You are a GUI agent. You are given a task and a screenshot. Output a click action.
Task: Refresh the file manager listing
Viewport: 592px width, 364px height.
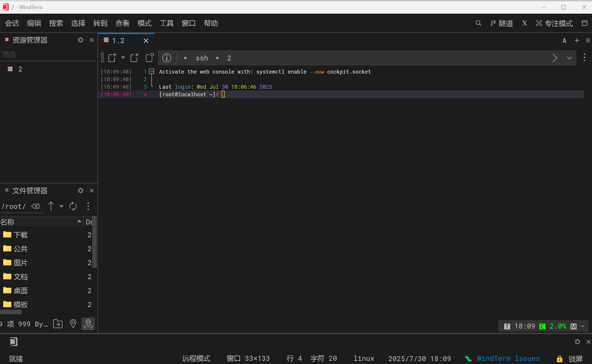pyautogui.click(x=73, y=206)
